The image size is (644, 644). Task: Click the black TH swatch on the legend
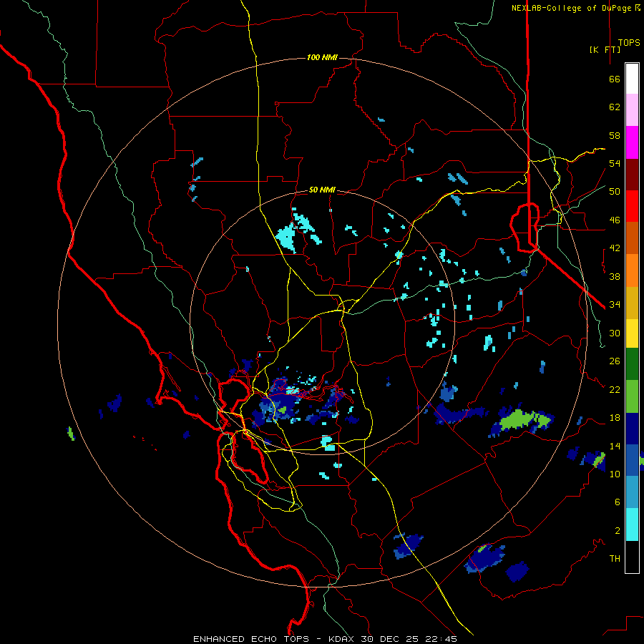point(632,557)
